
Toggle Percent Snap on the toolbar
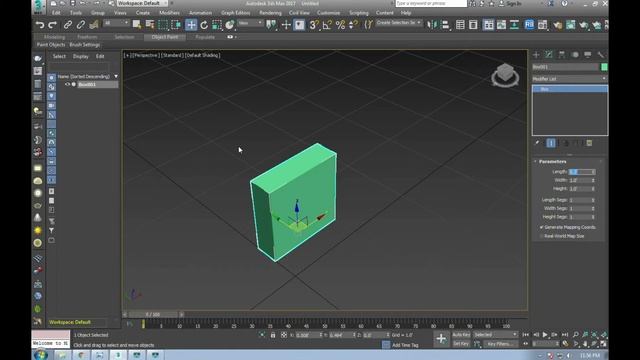pyautogui.click(x=340, y=25)
